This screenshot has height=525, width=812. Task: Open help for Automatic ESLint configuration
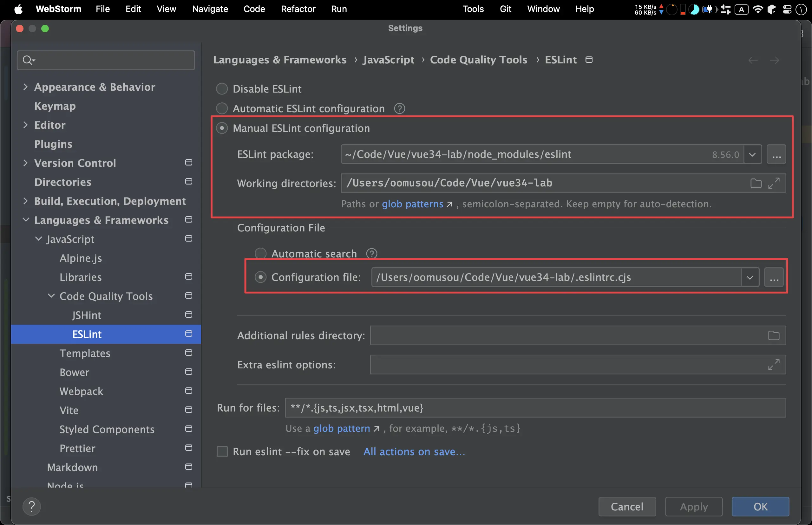(x=399, y=108)
